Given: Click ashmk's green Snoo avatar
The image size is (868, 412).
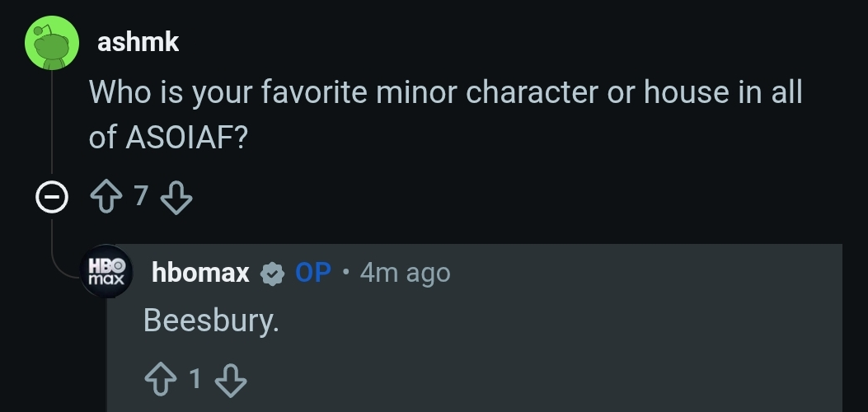Looking at the screenshot, I should point(53,43).
